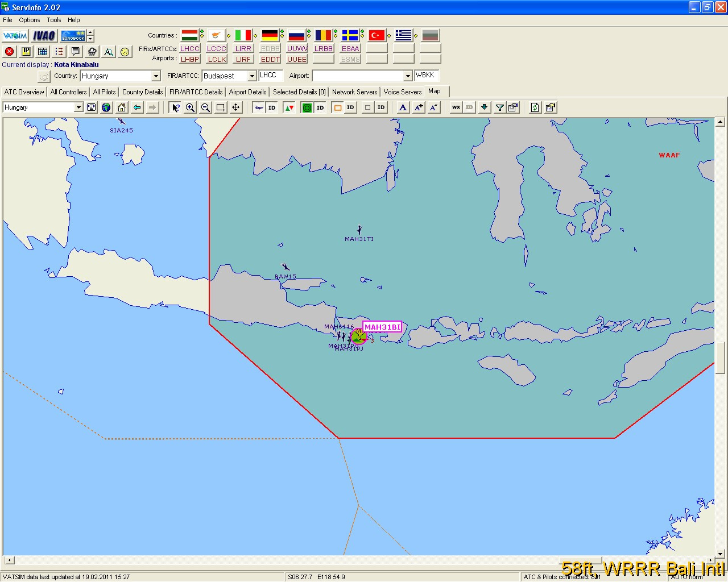Switch to the IVAO network
Viewport: 728px width, 582px height.
(x=44, y=35)
